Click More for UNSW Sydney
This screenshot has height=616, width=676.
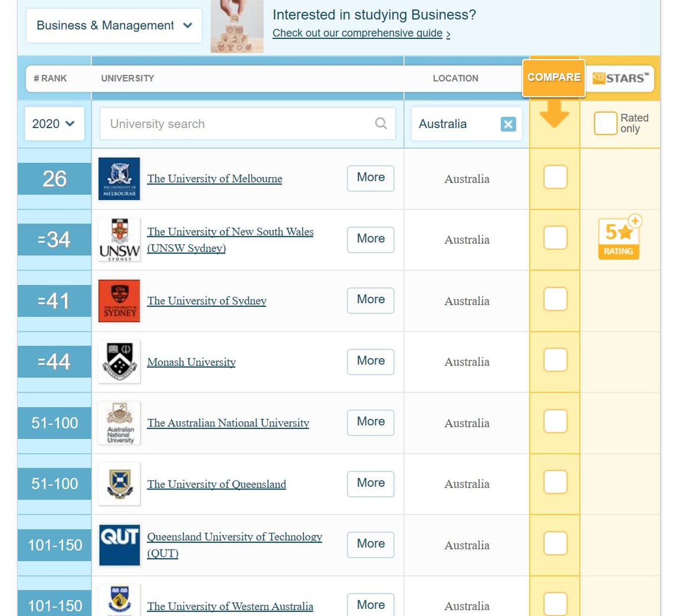pos(371,239)
